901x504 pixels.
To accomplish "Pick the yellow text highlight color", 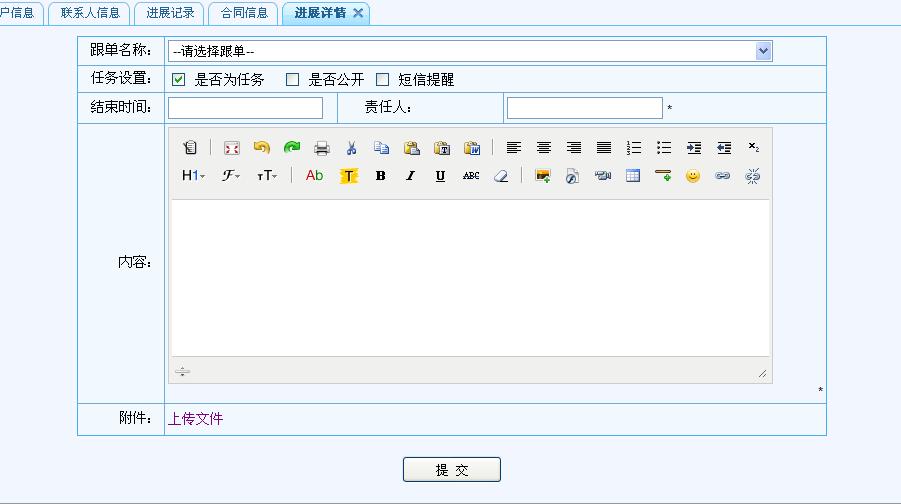I will tap(348, 176).
